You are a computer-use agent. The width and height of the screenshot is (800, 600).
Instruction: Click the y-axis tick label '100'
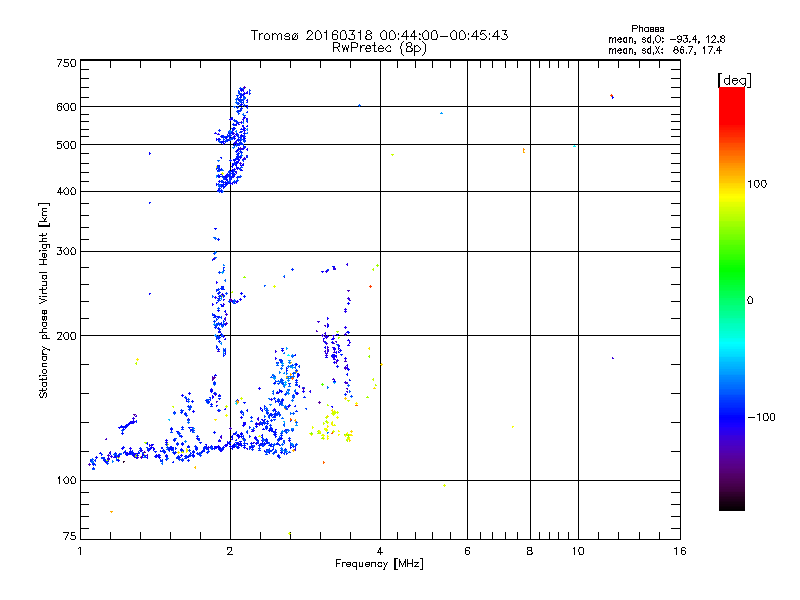pos(66,481)
